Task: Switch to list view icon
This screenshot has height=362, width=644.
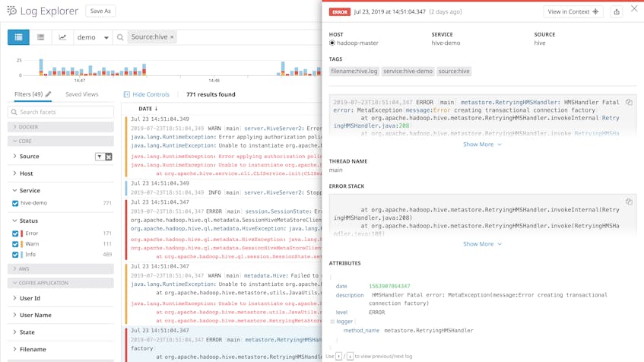Action: (18, 37)
